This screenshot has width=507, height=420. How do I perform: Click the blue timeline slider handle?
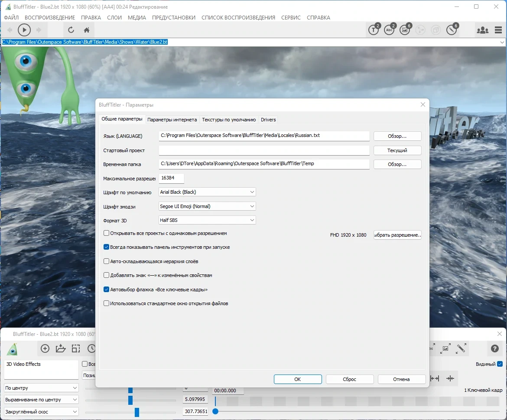tap(215, 411)
